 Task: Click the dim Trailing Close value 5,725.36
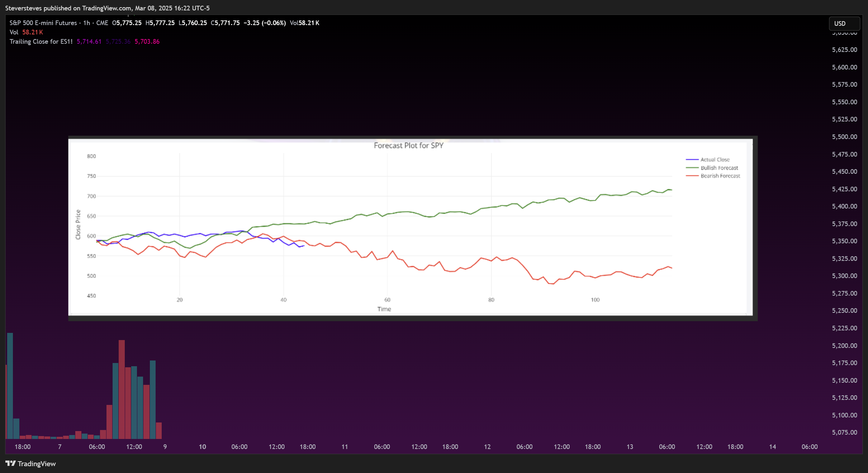(x=118, y=42)
